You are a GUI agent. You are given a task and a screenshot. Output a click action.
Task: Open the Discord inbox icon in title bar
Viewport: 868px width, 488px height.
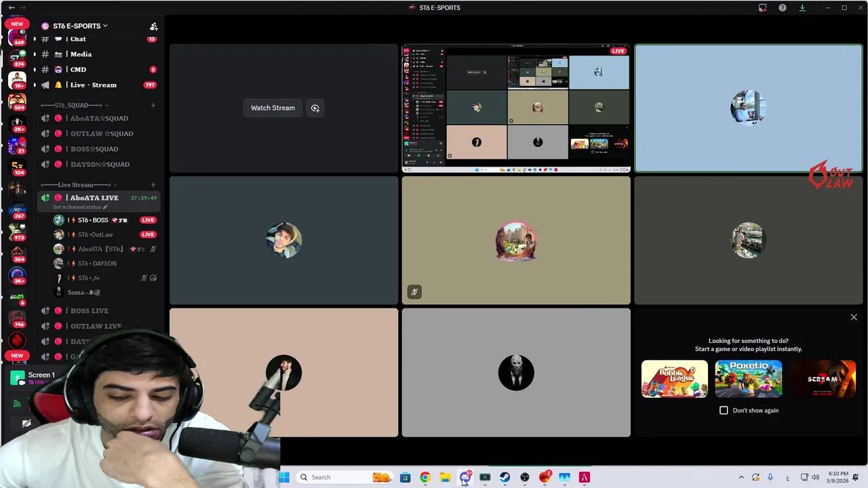point(763,7)
